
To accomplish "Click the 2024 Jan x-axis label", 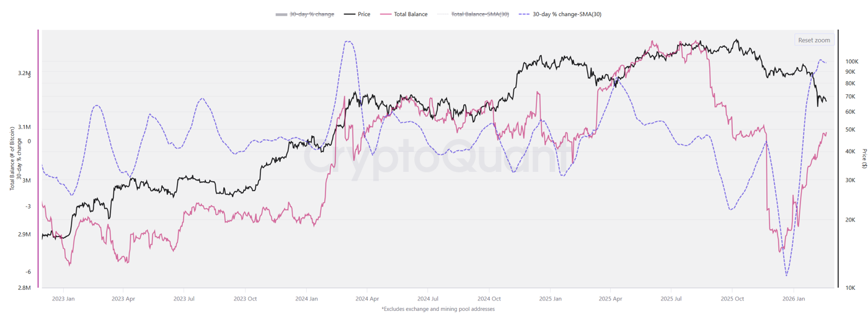I will click(x=306, y=299).
